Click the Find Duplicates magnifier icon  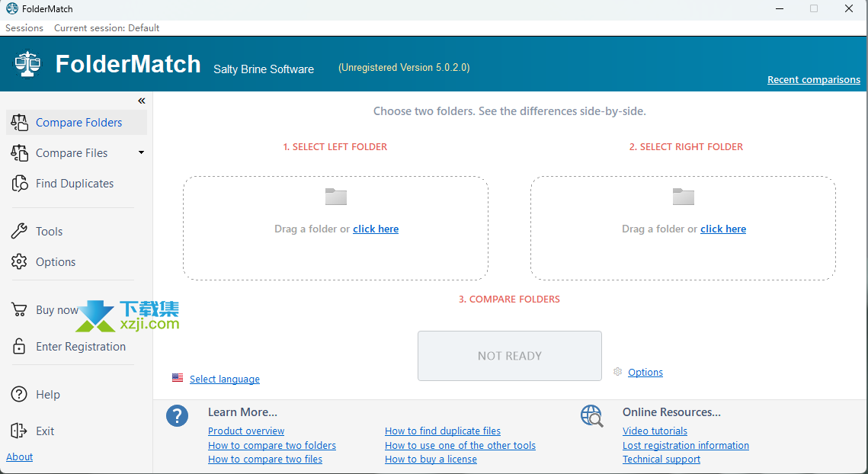[x=19, y=184]
